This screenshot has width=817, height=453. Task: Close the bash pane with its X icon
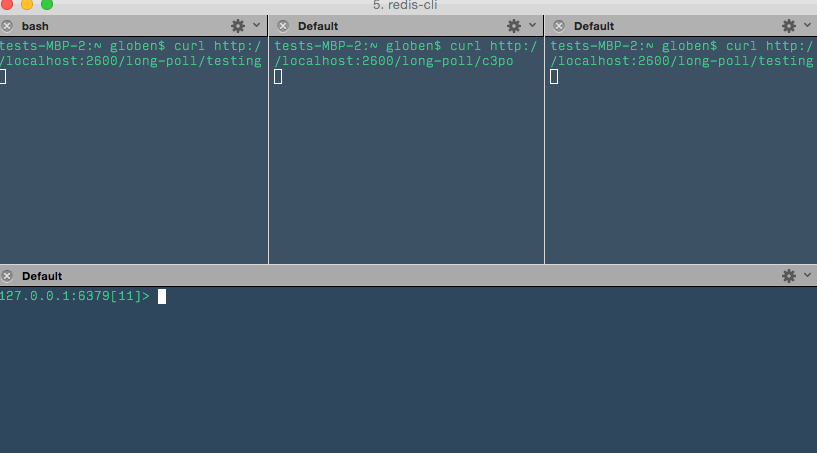pos(7,26)
